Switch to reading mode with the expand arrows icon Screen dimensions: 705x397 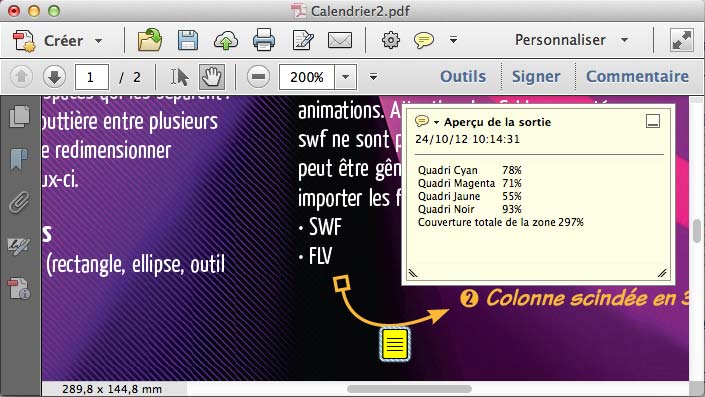click(682, 40)
